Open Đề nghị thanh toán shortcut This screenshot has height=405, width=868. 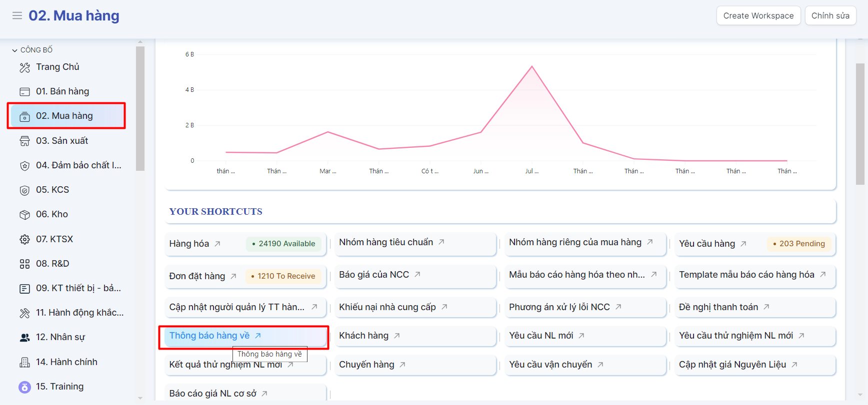click(x=718, y=307)
